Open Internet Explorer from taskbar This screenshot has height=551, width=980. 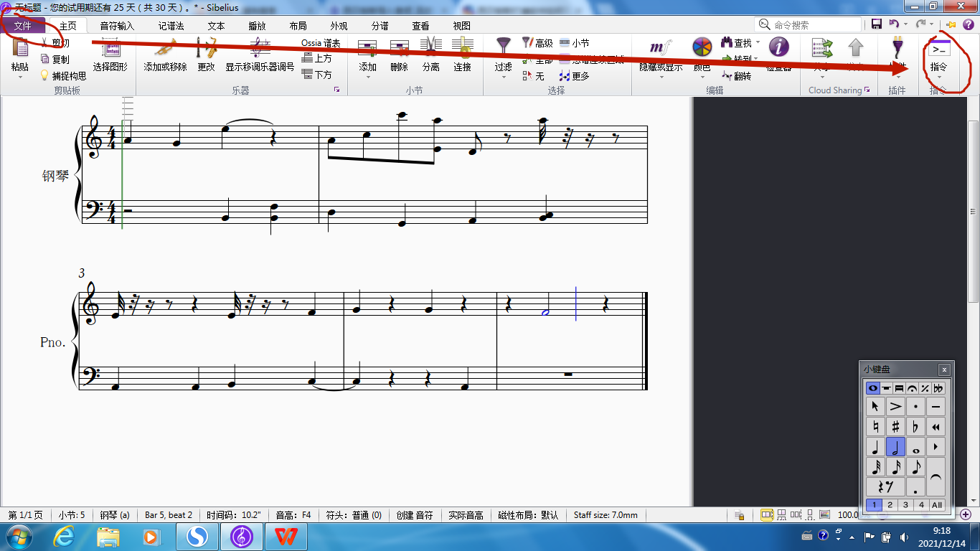[65, 536]
